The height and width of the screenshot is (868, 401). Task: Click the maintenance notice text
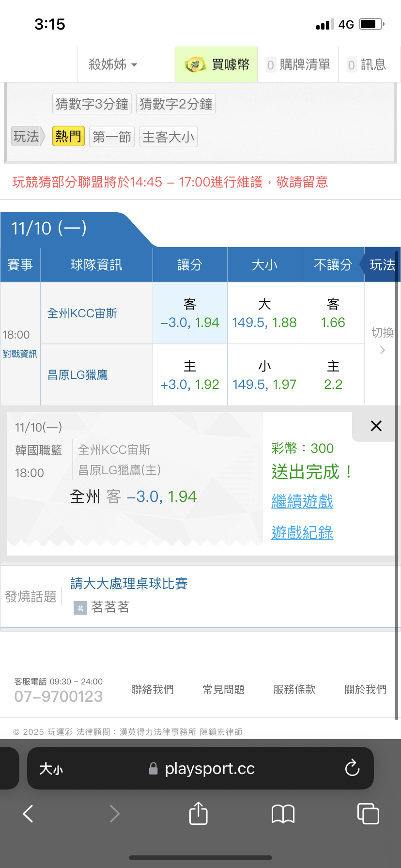coord(170,182)
